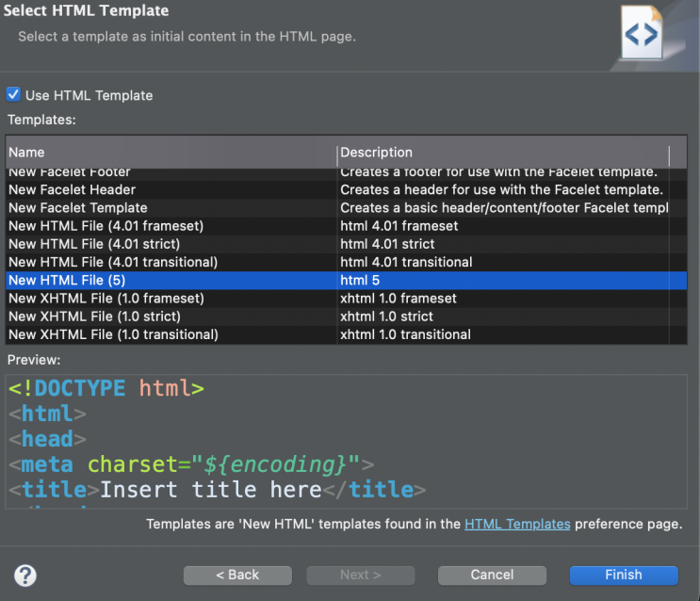The width and height of the screenshot is (700, 601).
Task: Click the DOCTYPE html line in preview
Action: coord(106,387)
